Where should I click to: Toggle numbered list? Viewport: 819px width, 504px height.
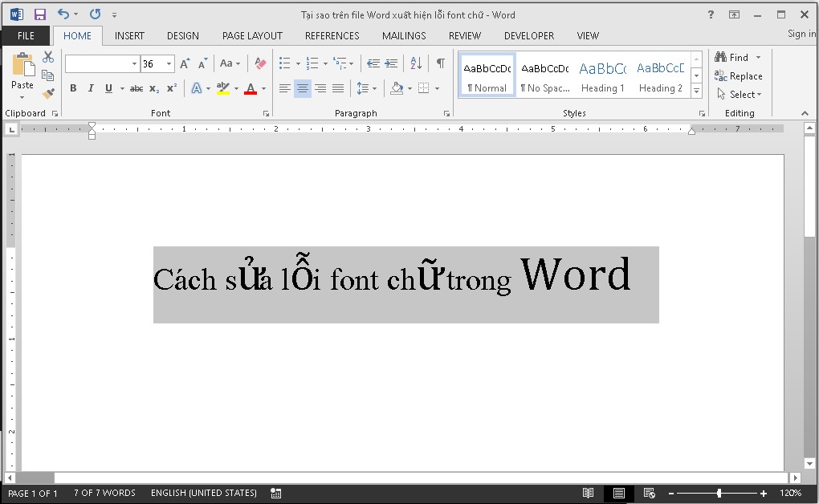(x=312, y=63)
